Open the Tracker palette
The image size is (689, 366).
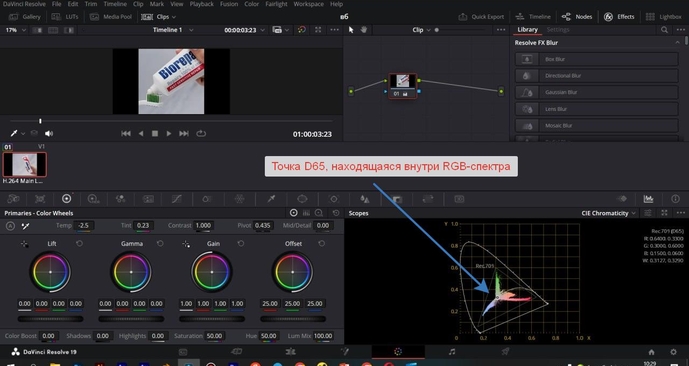tap(334, 199)
